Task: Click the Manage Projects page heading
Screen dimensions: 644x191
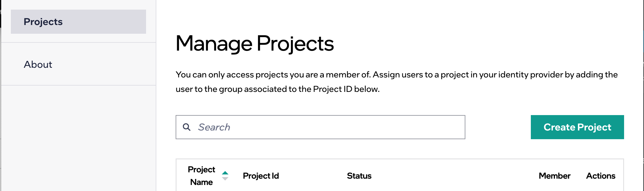Action: 255,43
